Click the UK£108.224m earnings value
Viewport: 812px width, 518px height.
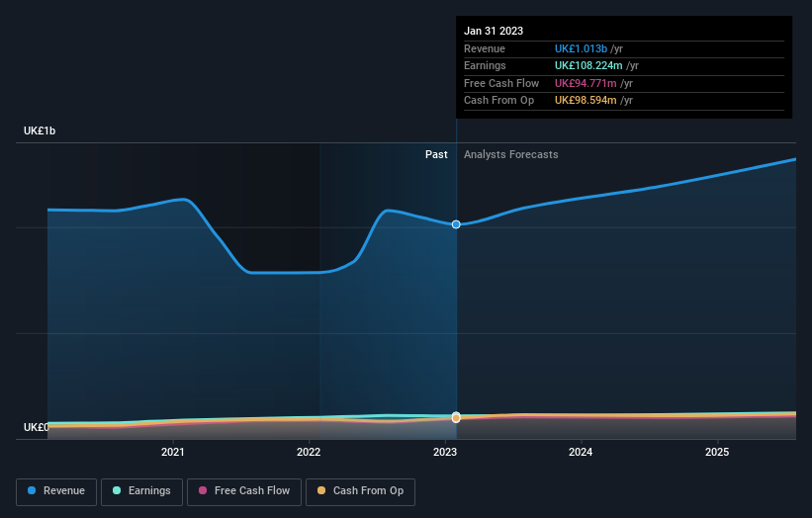(588, 65)
